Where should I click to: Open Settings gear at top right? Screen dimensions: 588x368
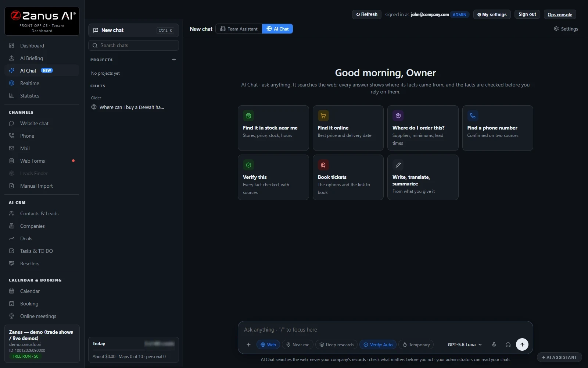566,29
